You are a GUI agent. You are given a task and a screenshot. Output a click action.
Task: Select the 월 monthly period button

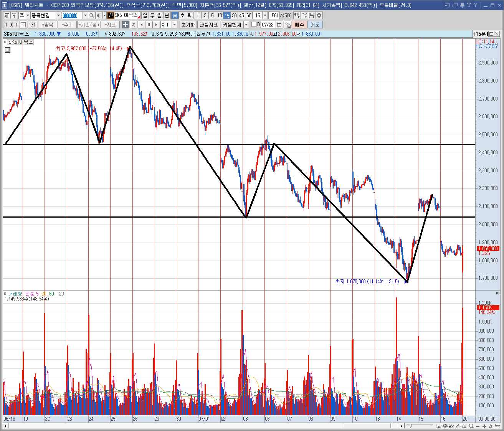[x=159, y=15]
